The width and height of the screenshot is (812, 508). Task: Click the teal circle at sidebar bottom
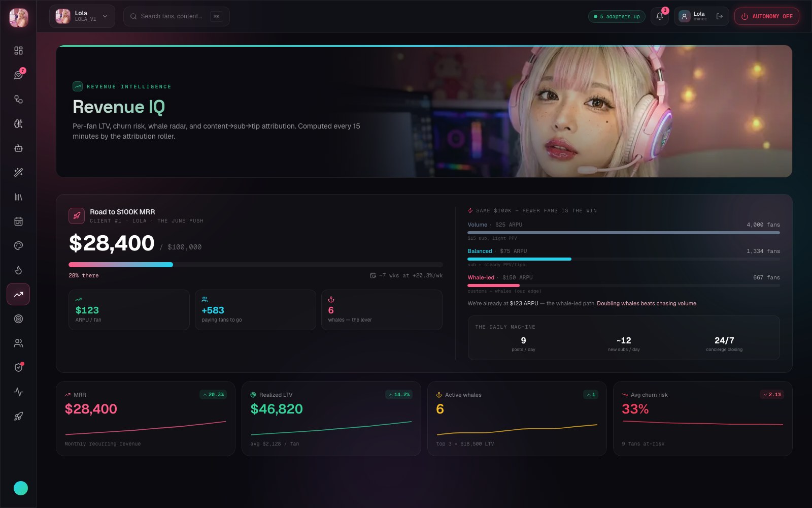pyautogui.click(x=21, y=488)
